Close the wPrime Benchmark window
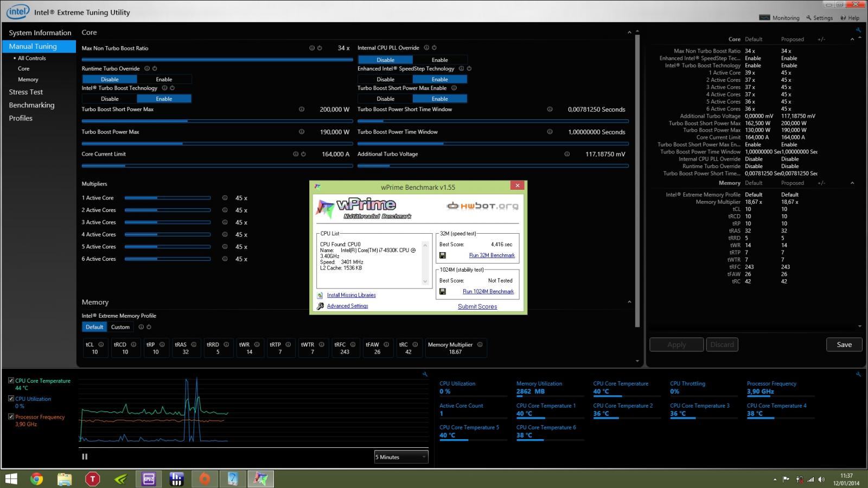Image resolution: width=868 pixels, height=488 pixels. 518,185
